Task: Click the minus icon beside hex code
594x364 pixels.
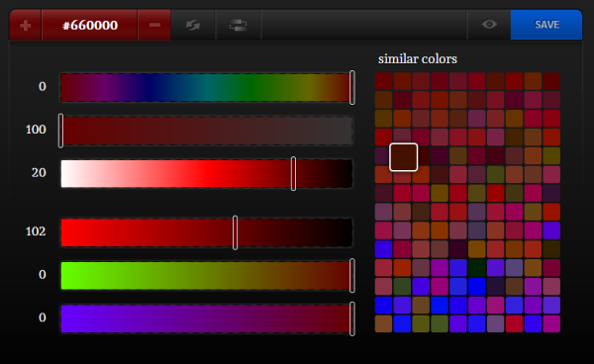Action: tap(154, 26)
